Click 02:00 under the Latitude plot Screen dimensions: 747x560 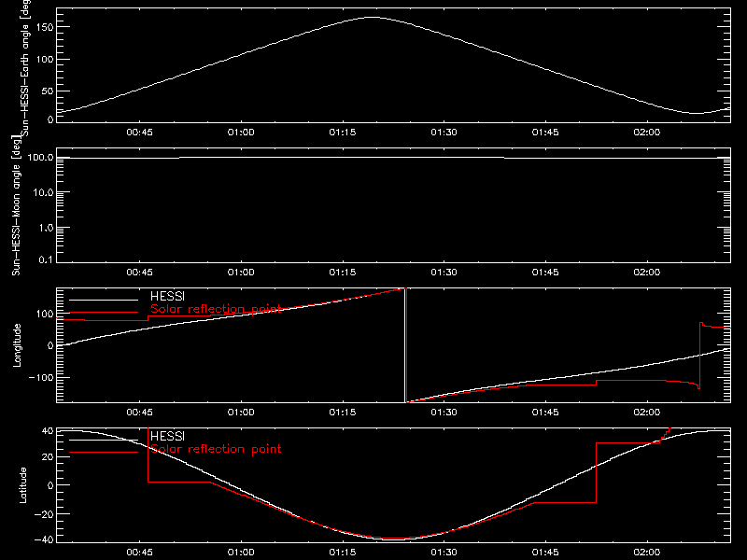click(x=647, y=552)
